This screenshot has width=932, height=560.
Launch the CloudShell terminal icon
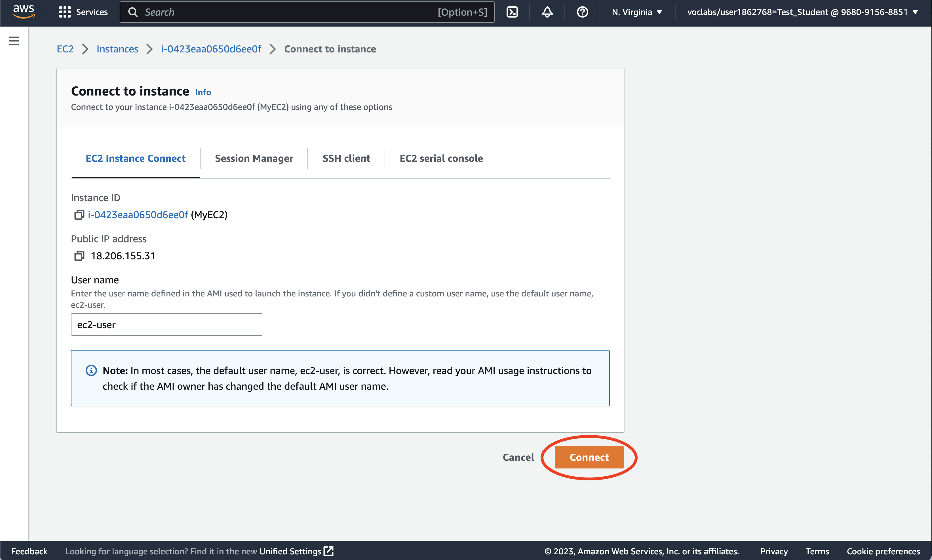[512, 12]
